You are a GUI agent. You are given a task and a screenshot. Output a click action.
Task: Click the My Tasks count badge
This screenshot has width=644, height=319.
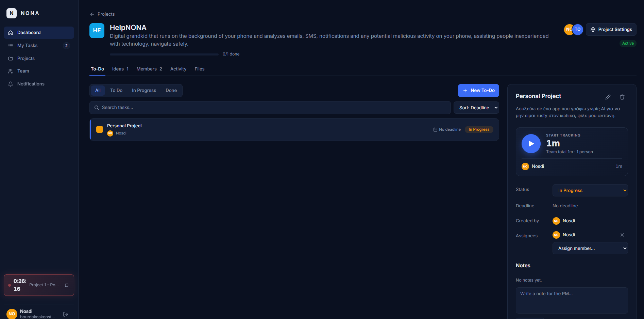tap(67, 46)
